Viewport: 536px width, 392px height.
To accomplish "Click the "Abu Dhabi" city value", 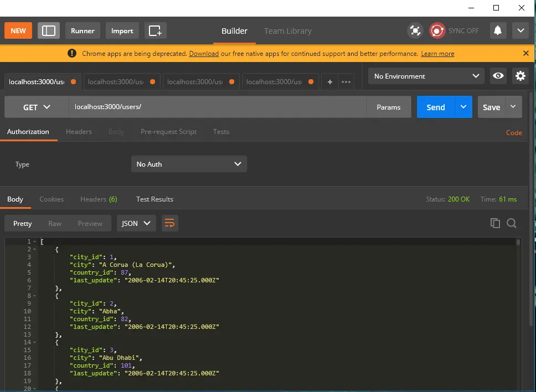I will tap(118, 358).
